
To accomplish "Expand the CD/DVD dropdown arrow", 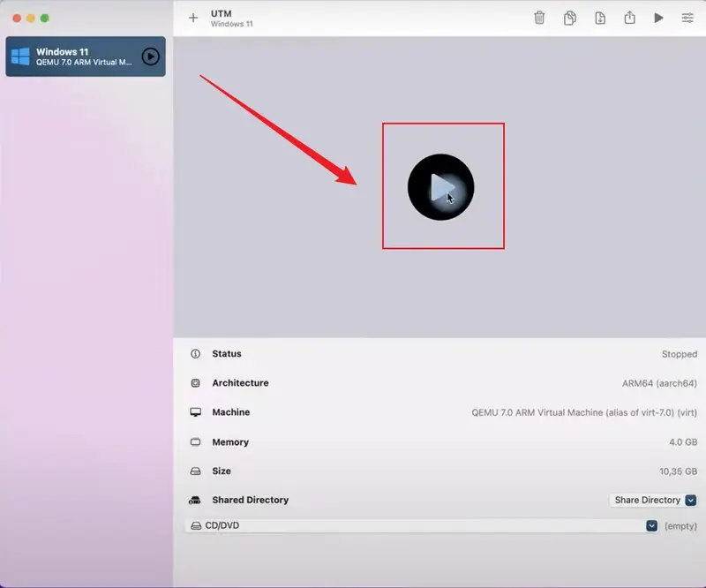I will coord(651,526).
